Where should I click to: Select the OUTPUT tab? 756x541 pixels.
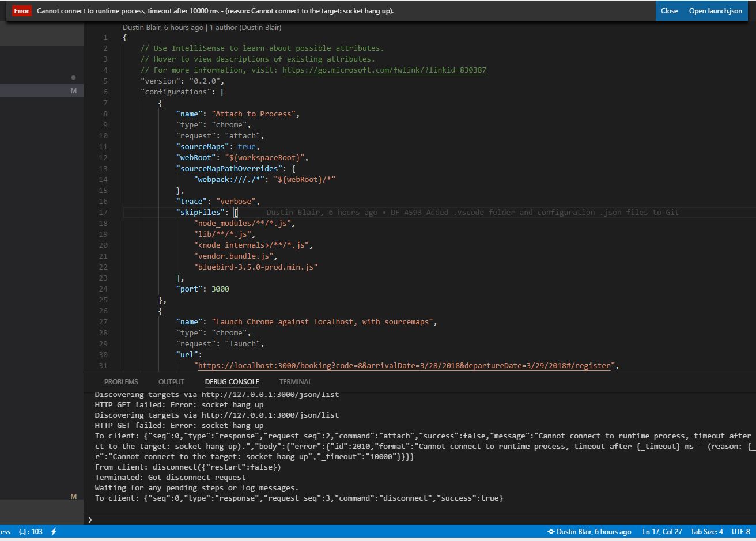coord(171,381)
